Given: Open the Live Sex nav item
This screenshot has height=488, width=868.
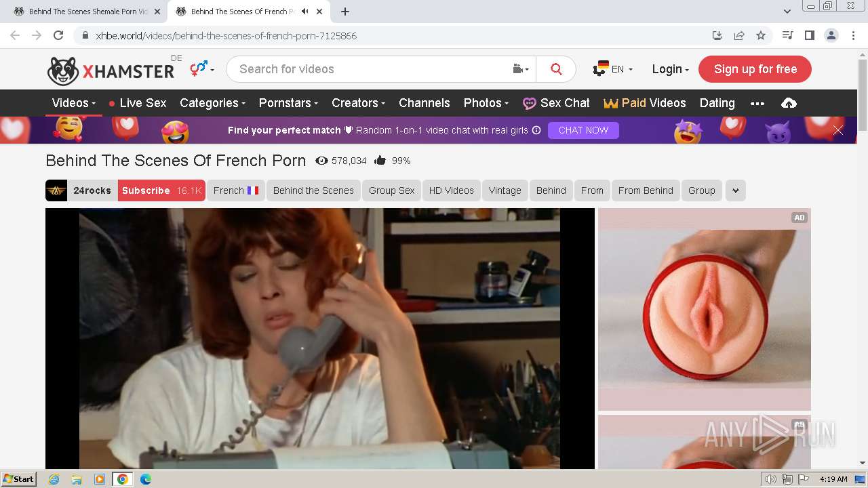Looking at the screenshot, I should 137,103.
